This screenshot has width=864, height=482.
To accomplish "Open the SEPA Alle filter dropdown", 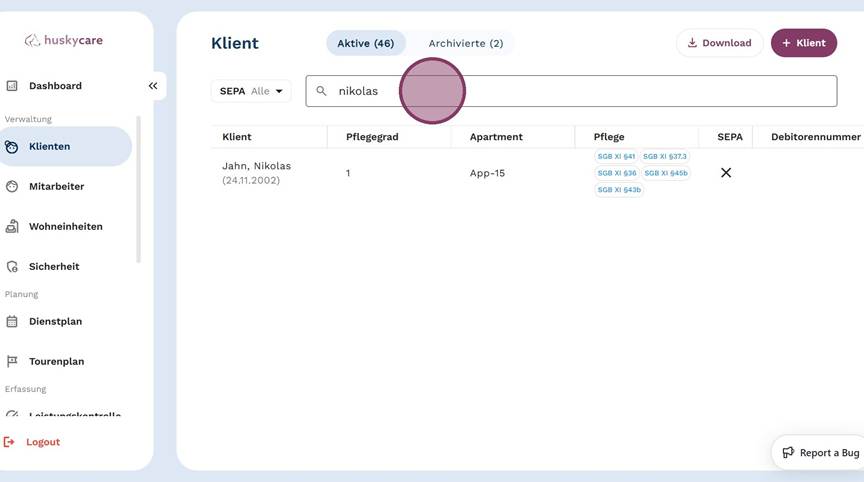I will coord(251,91).
